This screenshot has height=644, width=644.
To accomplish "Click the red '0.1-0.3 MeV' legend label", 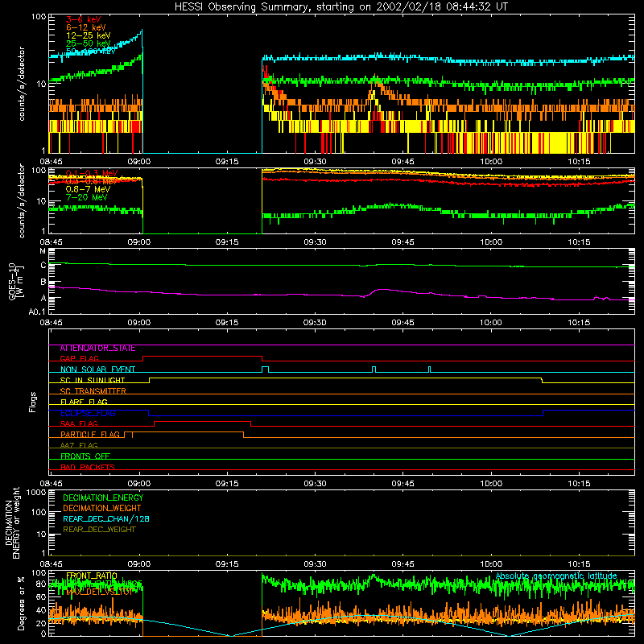I will (92, 173).
